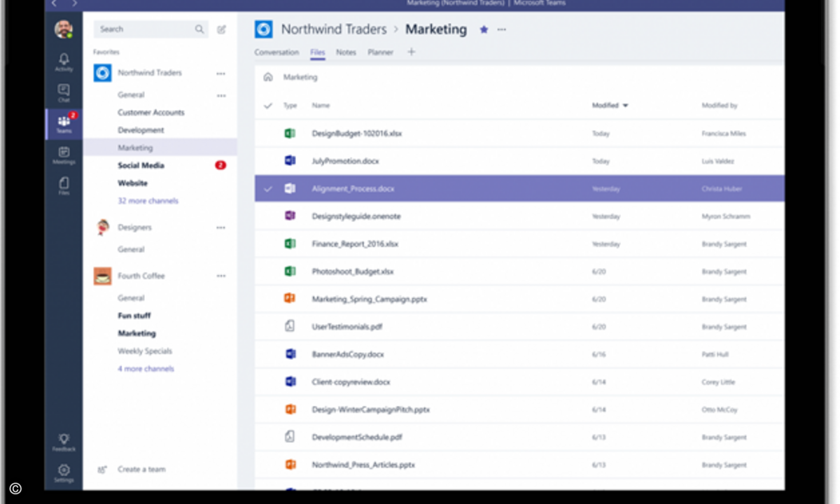Select the Files tab
Image resolution: width=840 pixels, height=504 pixels.
pos(317,52)
